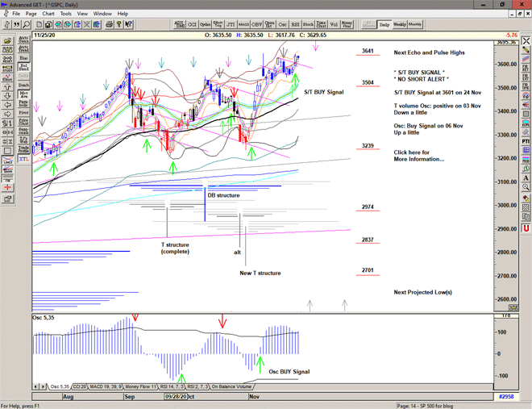
Task: Open the Window menu
Action: click(102, 14)
